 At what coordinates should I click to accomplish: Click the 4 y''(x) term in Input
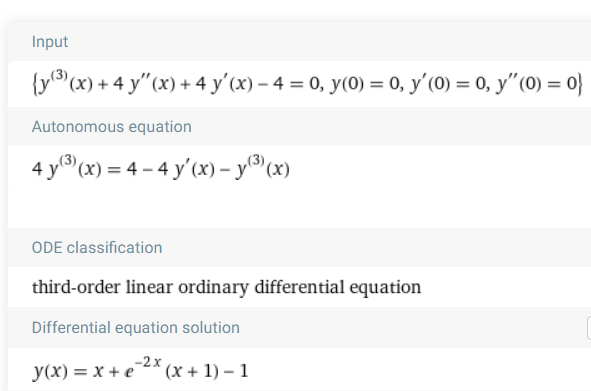(x=144, y=84)
